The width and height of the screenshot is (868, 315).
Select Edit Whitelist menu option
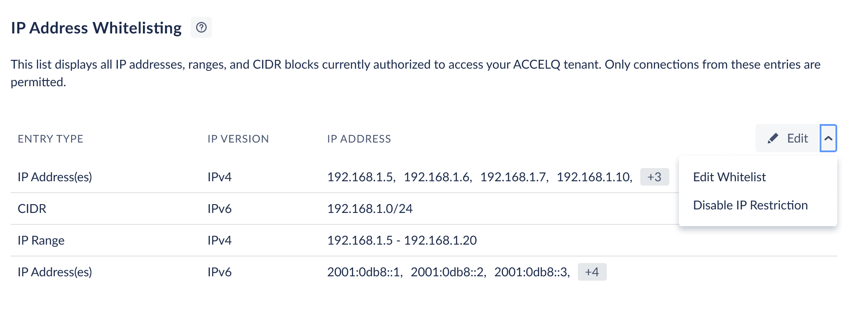click(x=729, y=177)
